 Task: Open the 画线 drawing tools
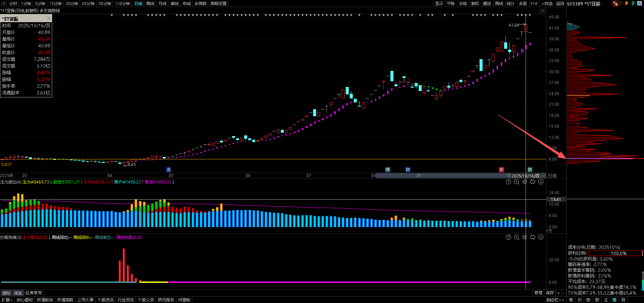tap(499, 3)
